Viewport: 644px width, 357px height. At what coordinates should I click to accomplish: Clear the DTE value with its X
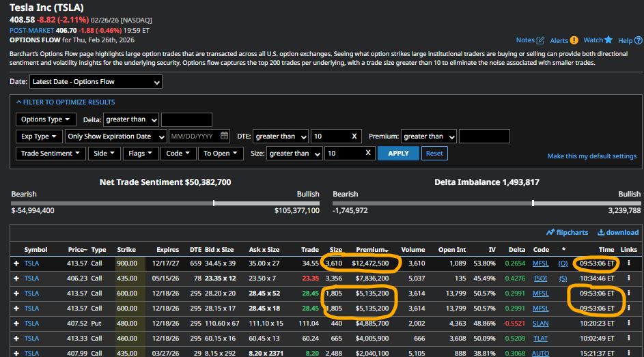click(x=354, y=137)
